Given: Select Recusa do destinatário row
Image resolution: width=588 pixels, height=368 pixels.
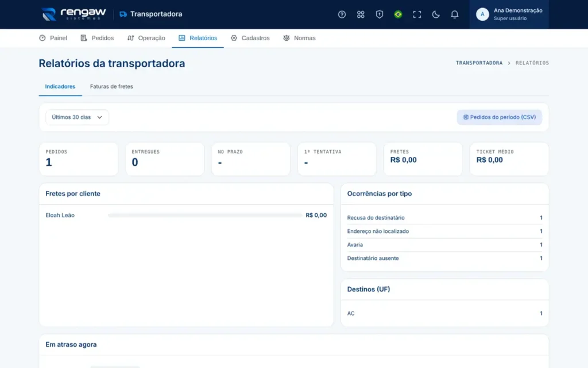Looking at the screenshot, I should point(444,218).
